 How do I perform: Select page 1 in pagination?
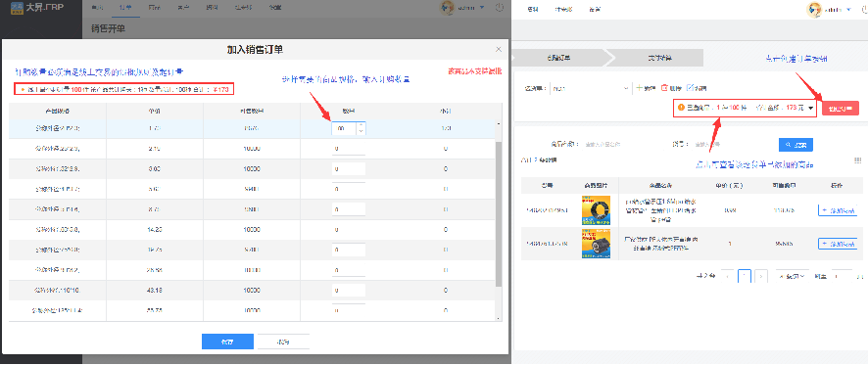point(745,276)
